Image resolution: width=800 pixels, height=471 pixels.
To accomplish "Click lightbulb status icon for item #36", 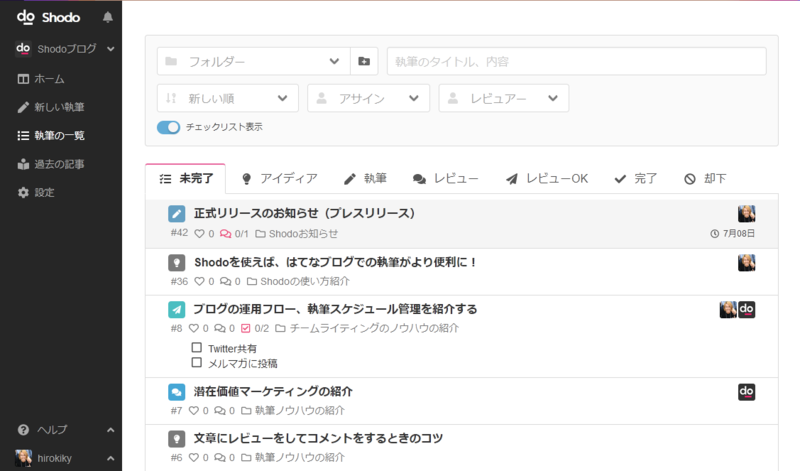I will point(177,263).
